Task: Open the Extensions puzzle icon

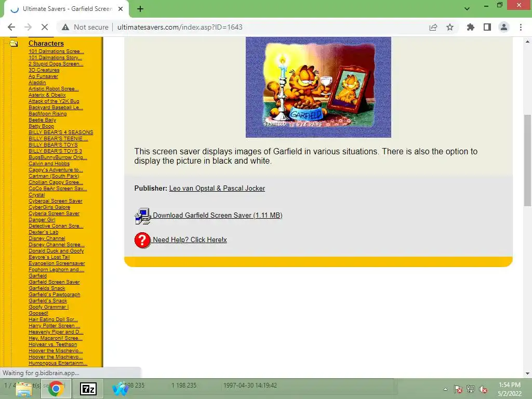Action: (x=471, y=27)
